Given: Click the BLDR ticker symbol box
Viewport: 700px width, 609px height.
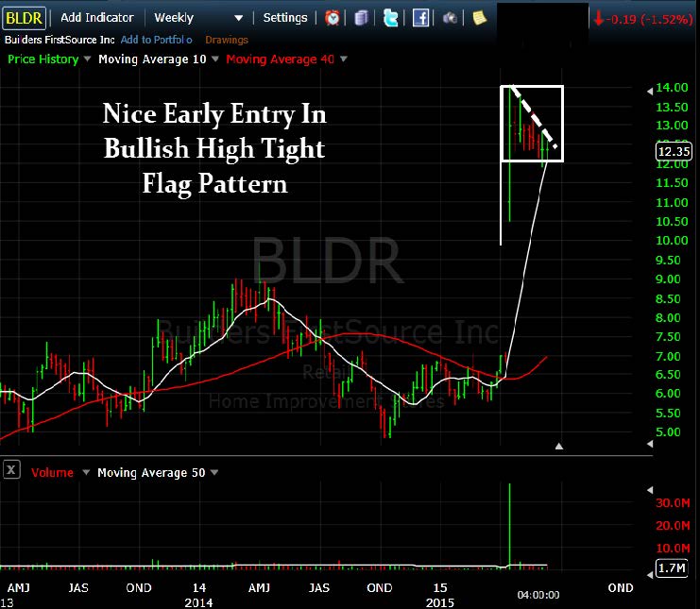Looking at the screenshot, I should [25, 18].
